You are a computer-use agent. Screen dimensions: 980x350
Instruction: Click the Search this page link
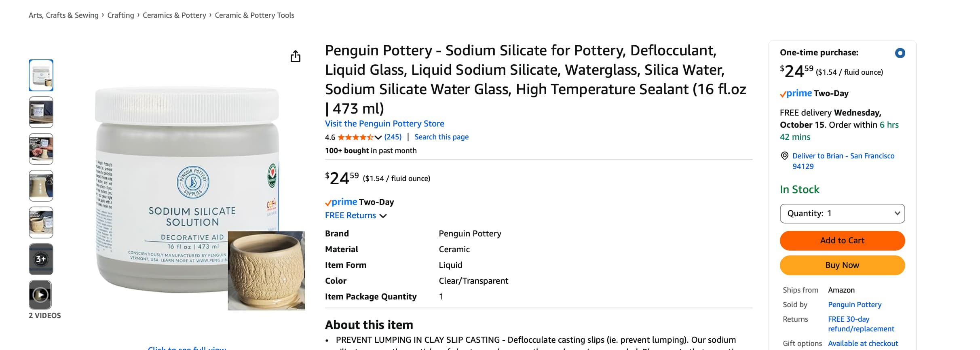(441, 137)
